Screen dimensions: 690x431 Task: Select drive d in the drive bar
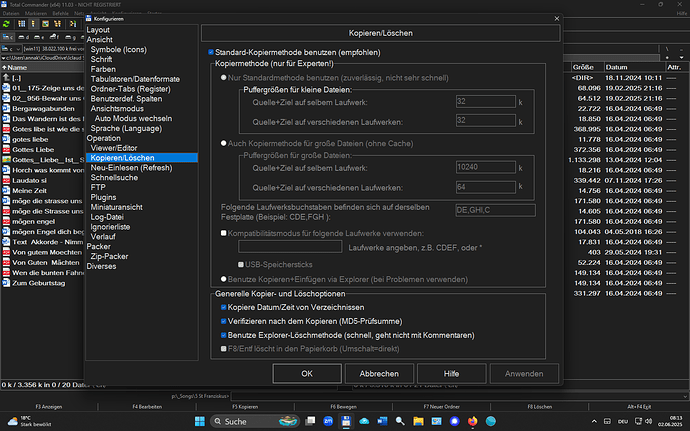click(x=23, y=37)
